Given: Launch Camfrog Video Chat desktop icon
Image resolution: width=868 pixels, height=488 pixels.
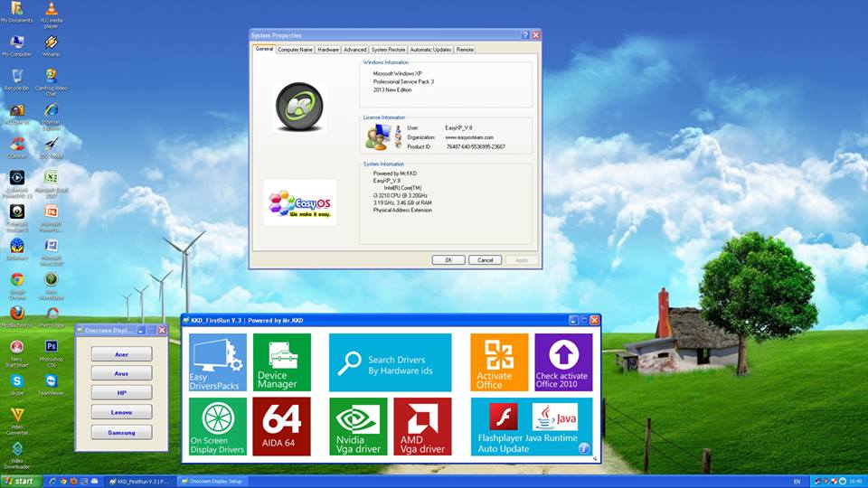Looking at the screenshot, I should [x=51, y=82].
